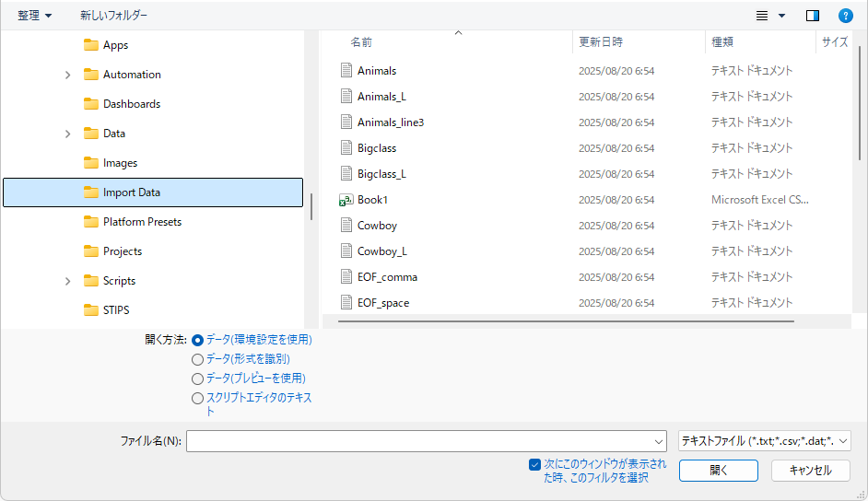Click the Cowboy_L file icon
Viewport: 868px width, 501px height.
coord(346,251)
